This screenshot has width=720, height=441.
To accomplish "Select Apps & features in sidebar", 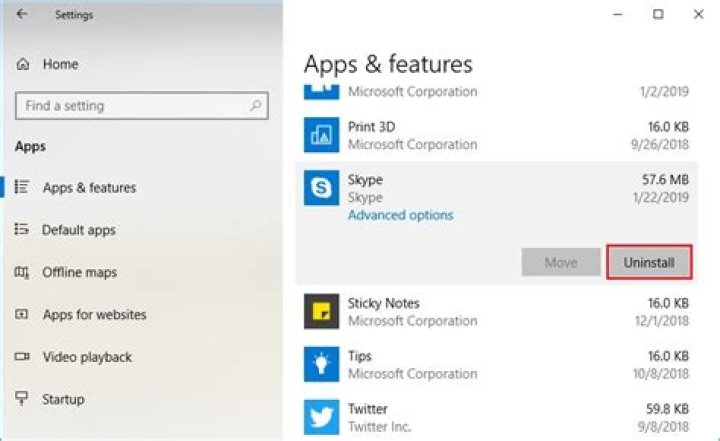I will [89, 187].
